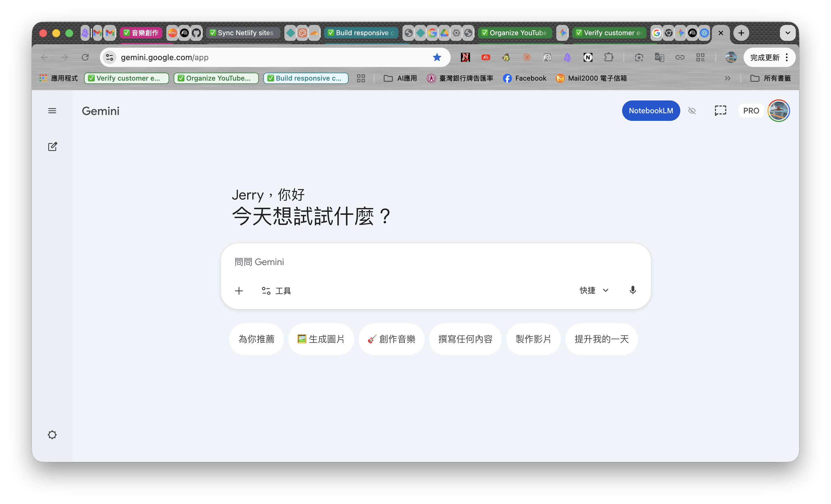Click the microphone icon in prompt box

tap(633, 290)
